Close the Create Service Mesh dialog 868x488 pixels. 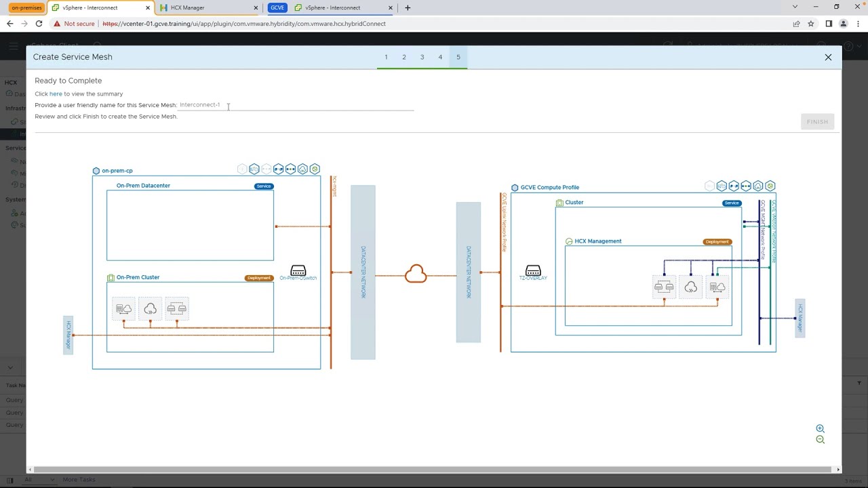(828, 57)
